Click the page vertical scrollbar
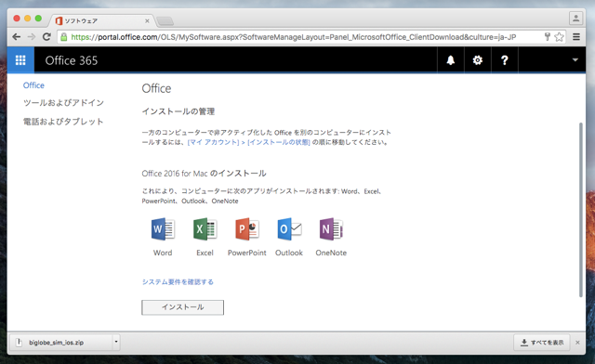This screenshot has height=364, width=595. [x=580, y=210]
